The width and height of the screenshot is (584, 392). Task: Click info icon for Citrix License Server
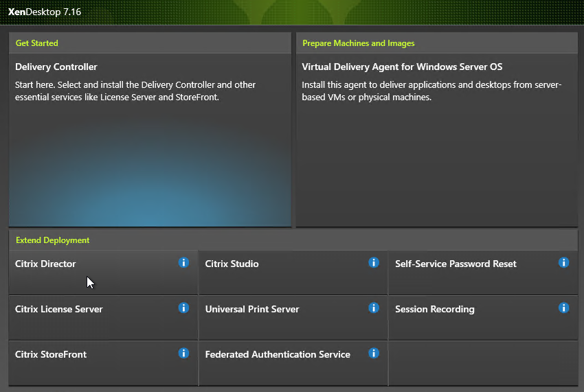[183, 308]
